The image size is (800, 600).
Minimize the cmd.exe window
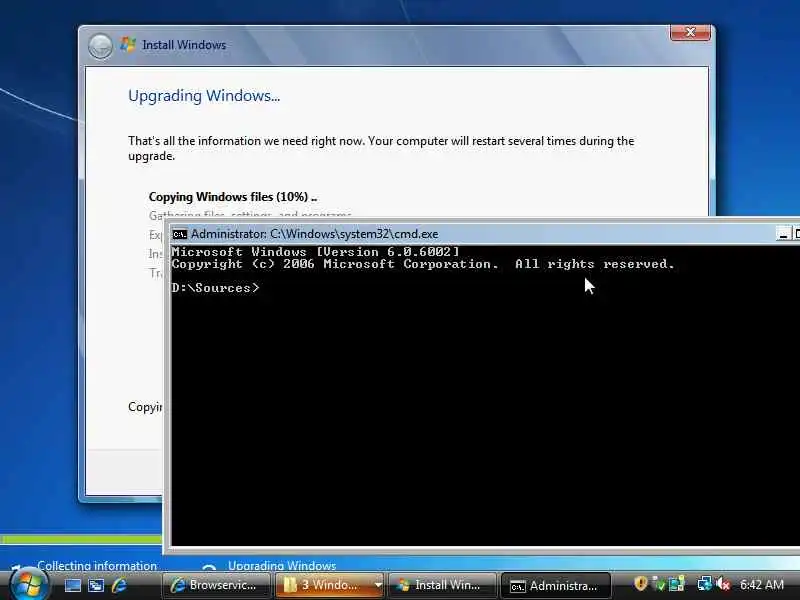click(x=783, y=234)
